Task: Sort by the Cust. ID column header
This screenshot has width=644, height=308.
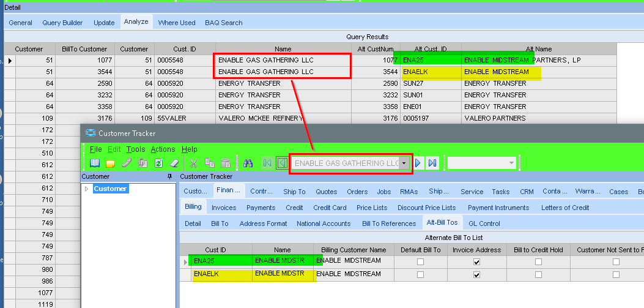Action: (x=185, y=49)
